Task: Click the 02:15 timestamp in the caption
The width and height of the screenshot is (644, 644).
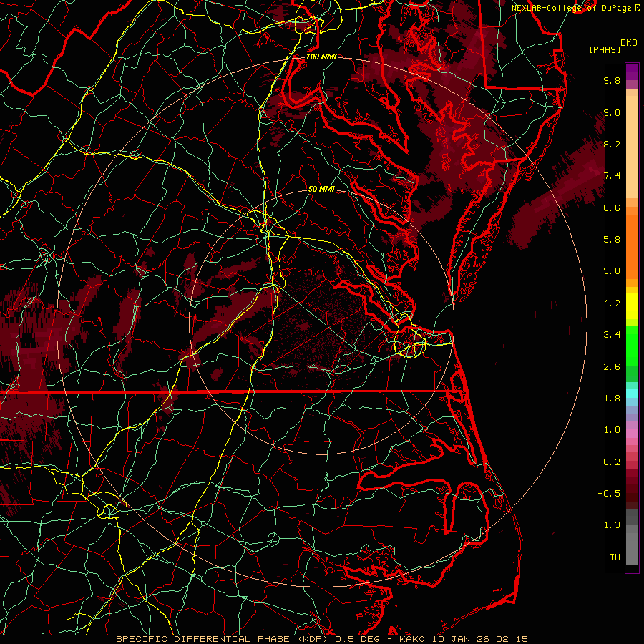Action: pyautogui.click(x=512, y=639)
